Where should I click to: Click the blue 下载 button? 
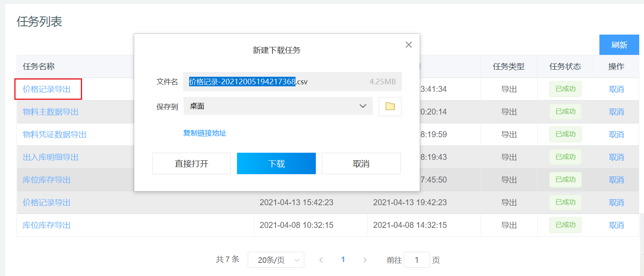click(276, 163)
